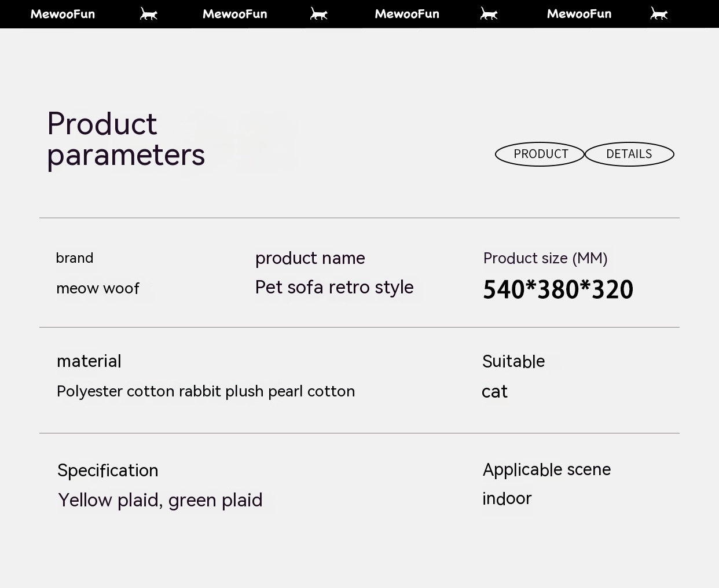Viewport: 719px width, 588px height.
Task: Click the third cat icon in the banner
Action: tap(489, 14)
